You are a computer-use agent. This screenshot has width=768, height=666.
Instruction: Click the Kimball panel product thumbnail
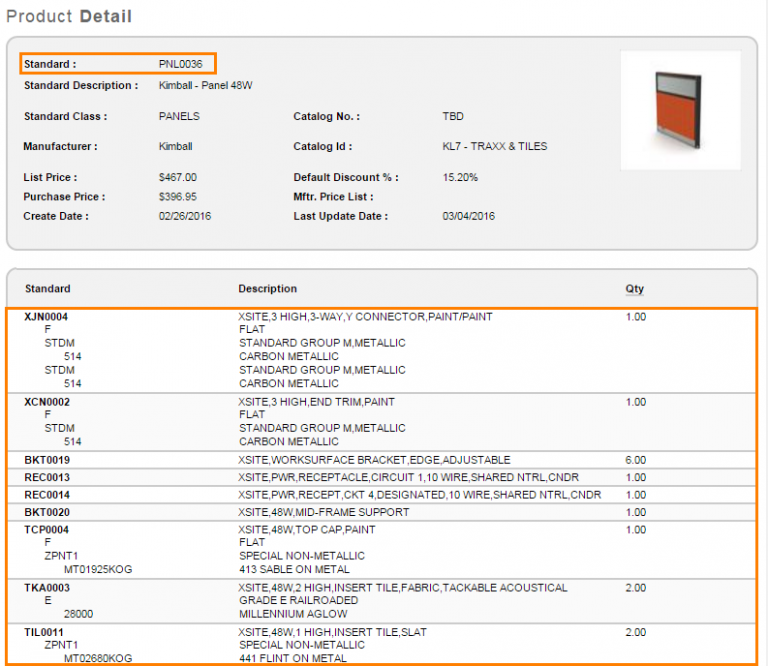[680, 110]
